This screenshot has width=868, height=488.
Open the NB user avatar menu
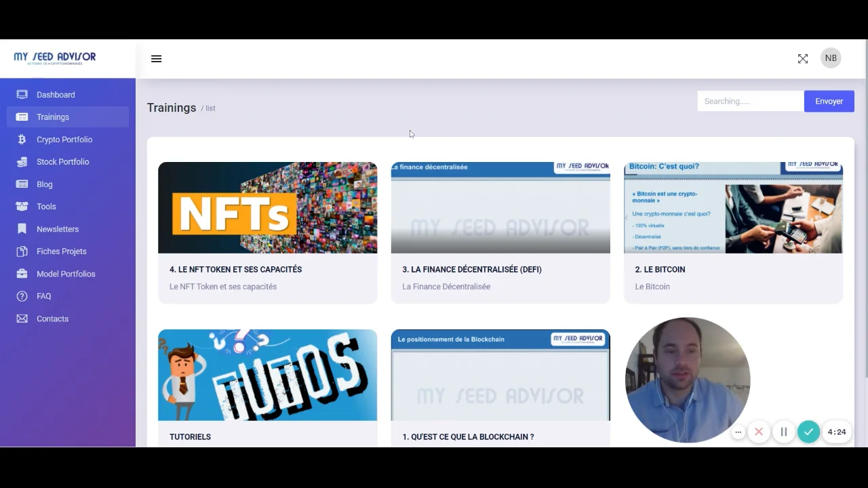tap(831, 58)
